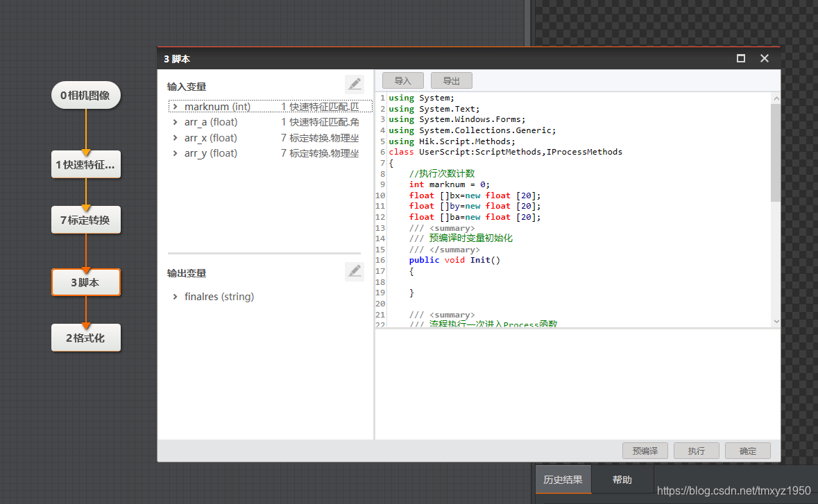This screenshot has width=818, height=504.
Task: Click the 'using Hik.Script.Methods;' line
Action: (452, 141)
